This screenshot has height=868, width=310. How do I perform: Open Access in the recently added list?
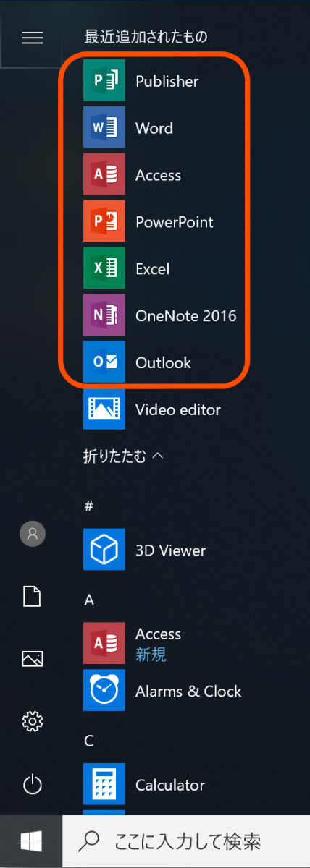click(104, 174)
